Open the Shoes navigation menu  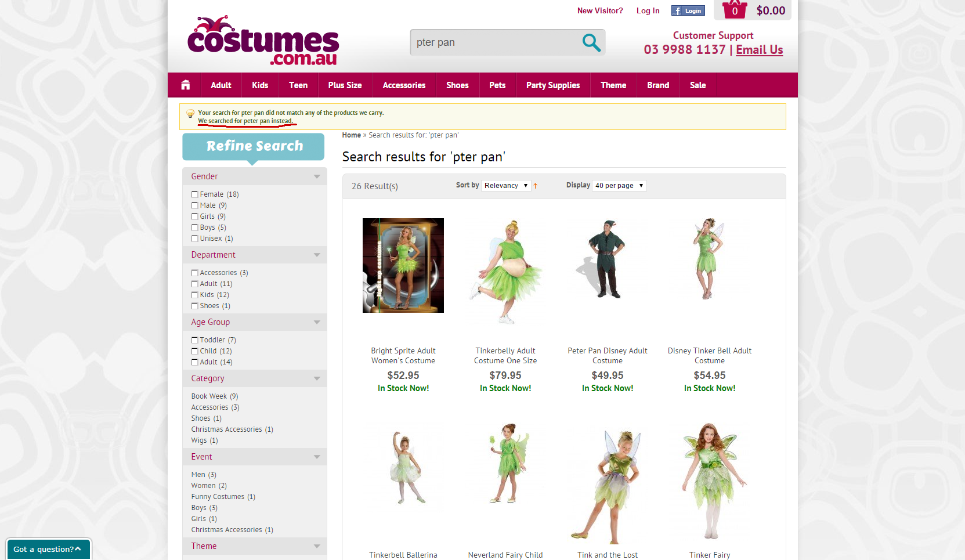(457, 85)
